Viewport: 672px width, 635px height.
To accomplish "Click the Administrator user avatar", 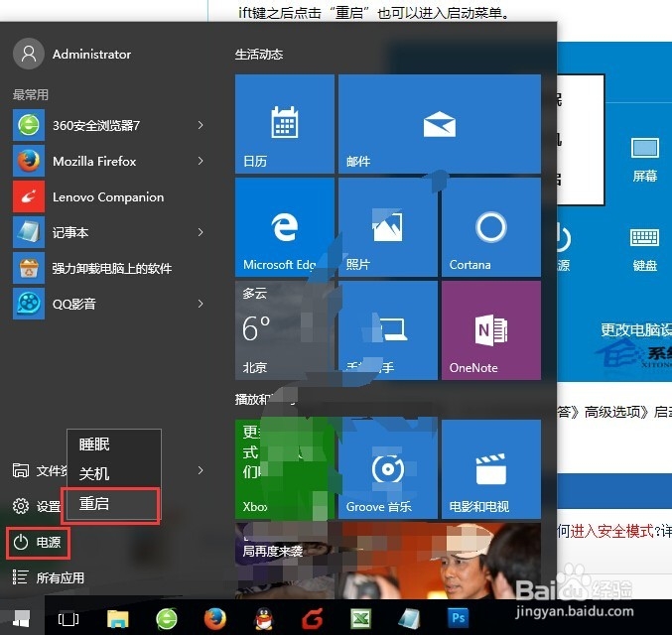I will point(29,54).
